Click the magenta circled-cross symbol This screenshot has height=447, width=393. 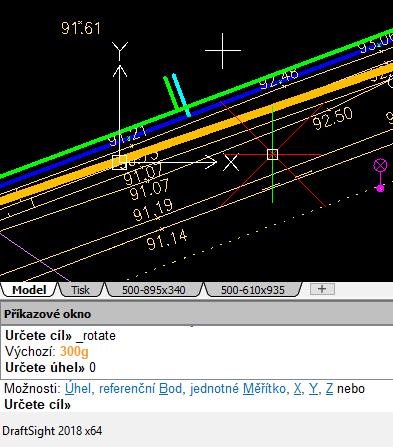380,165
